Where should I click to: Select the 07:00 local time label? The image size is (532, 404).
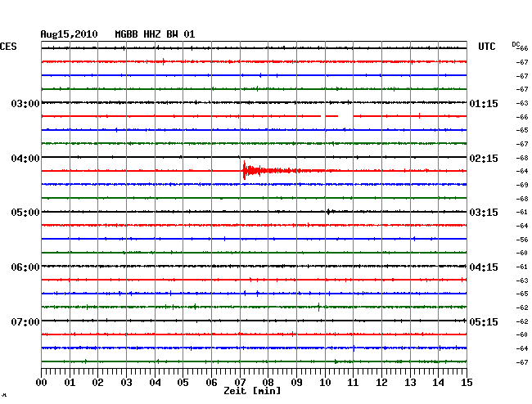click(x=25, y=321)
